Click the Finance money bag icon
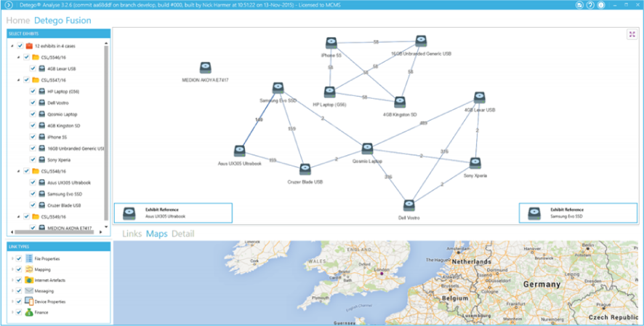The height and width of the screenshot is (326, 644). click(x=29, y=312)
